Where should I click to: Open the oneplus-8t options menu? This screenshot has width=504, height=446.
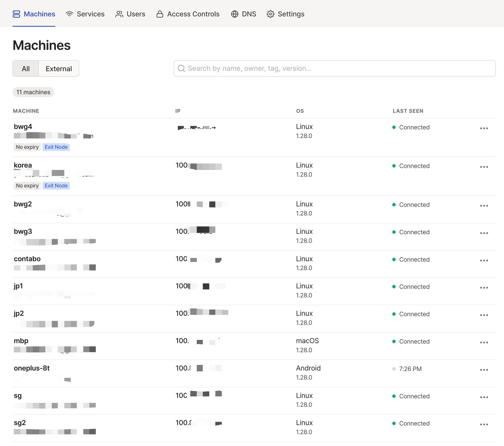coord(484,370)
